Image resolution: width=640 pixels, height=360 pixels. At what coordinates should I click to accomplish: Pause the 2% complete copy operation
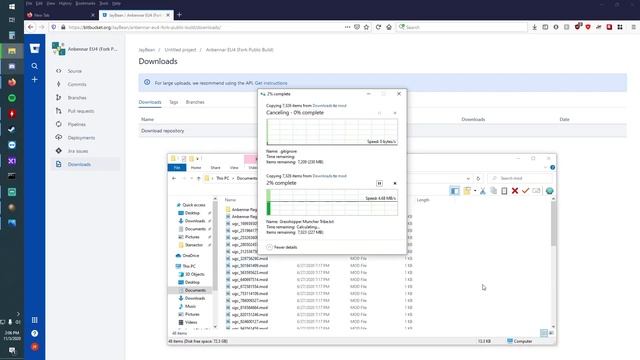tap(379, 183)
